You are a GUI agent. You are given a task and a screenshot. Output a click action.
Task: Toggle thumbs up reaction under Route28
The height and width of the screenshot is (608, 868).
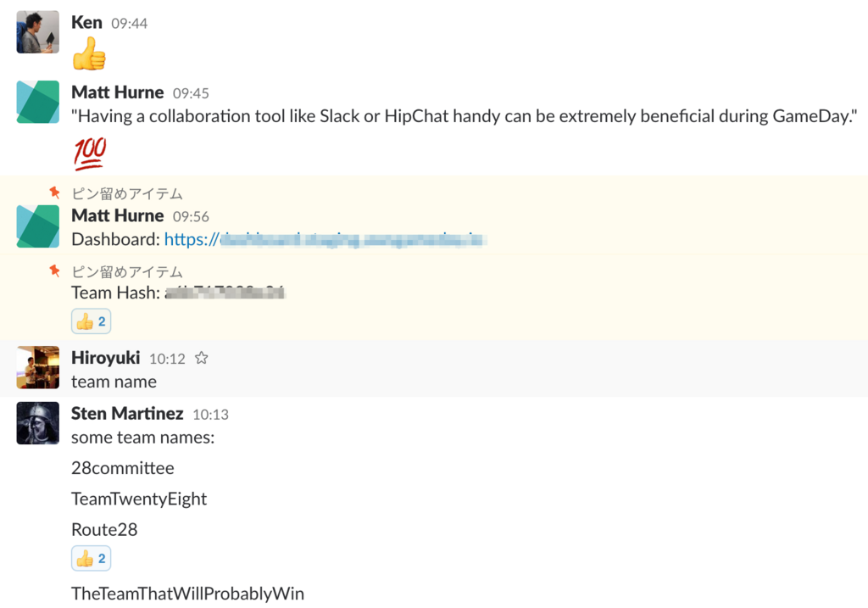(92, 558)
